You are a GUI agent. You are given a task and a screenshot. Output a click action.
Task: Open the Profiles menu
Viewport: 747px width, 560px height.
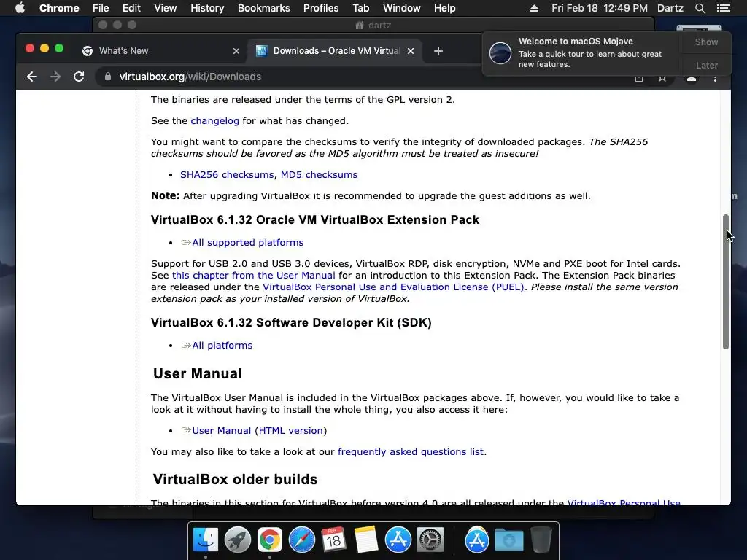tap(321, 8)
